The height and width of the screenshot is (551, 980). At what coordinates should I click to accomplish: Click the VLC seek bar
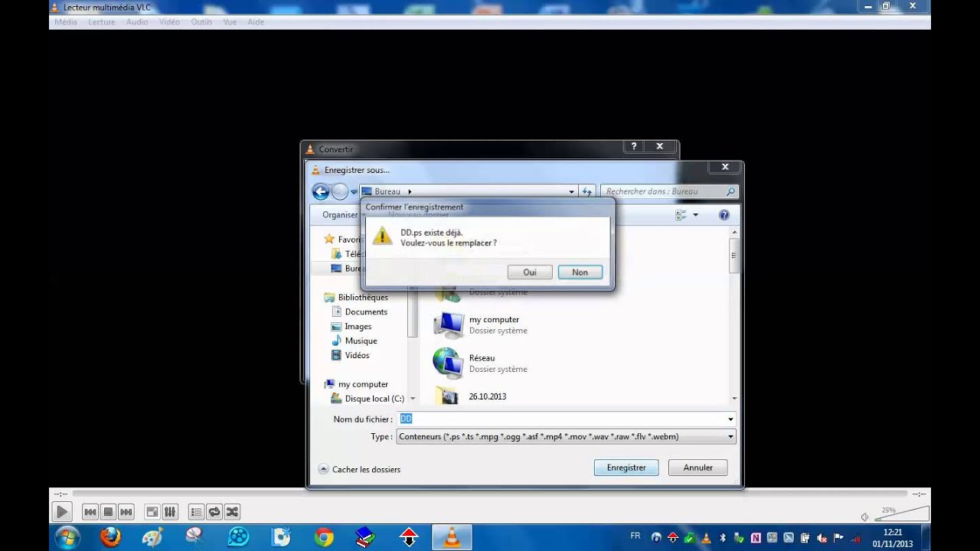point(490,494)
